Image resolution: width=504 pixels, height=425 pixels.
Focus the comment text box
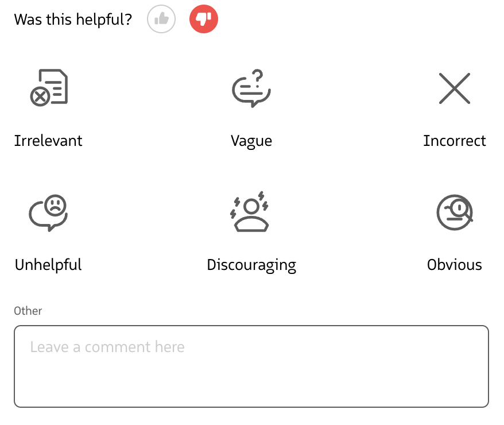click(x=251, y=373)
